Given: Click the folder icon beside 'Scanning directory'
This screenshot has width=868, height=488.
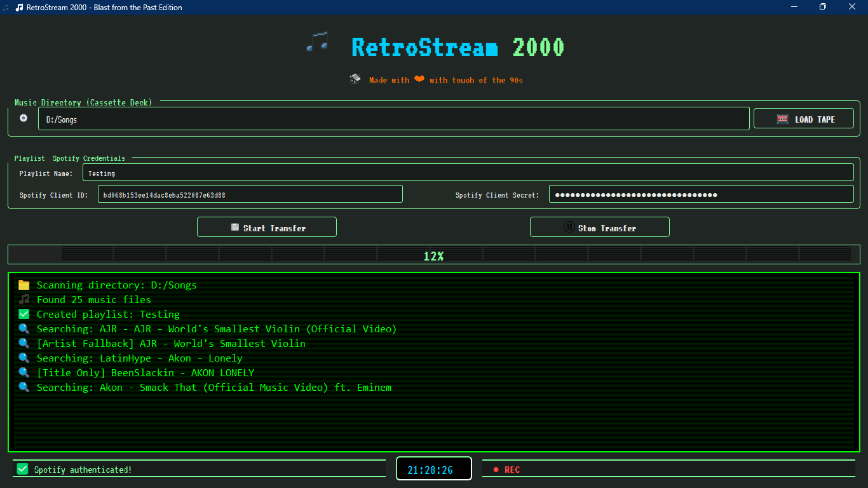Looking at the screenshot, I should pyautogui.click(x=24, y=285).
